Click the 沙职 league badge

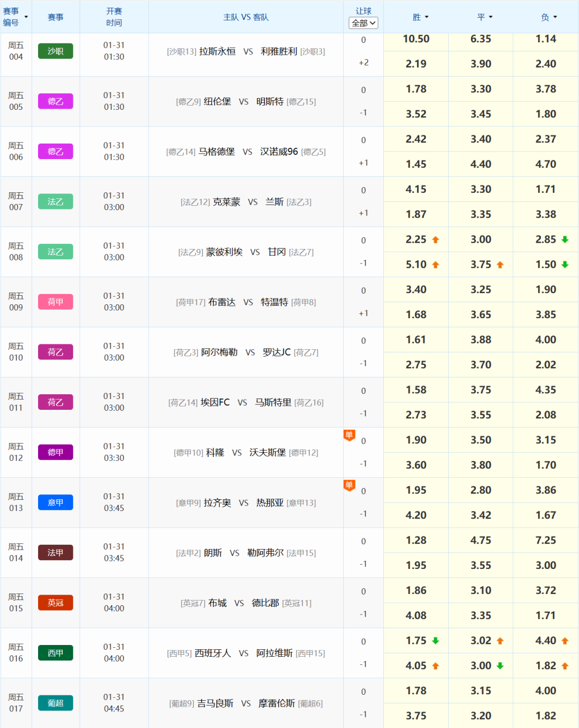pyautogui.click(x=55, y=51)
